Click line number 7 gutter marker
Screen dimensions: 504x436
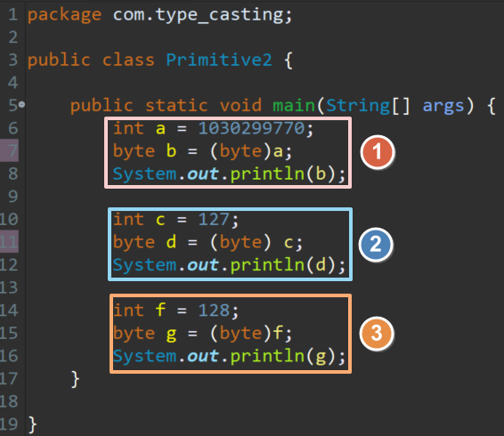click(9, 150)
